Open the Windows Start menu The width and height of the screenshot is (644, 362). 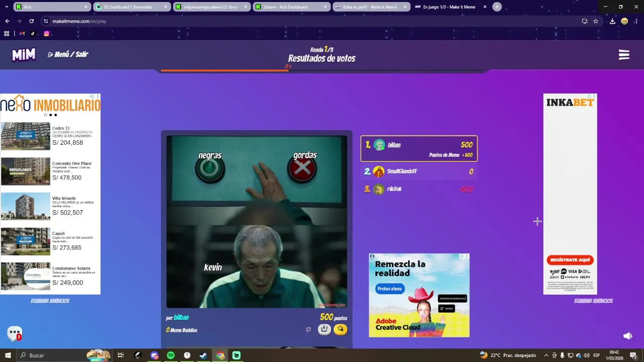[x=8, y=355]
